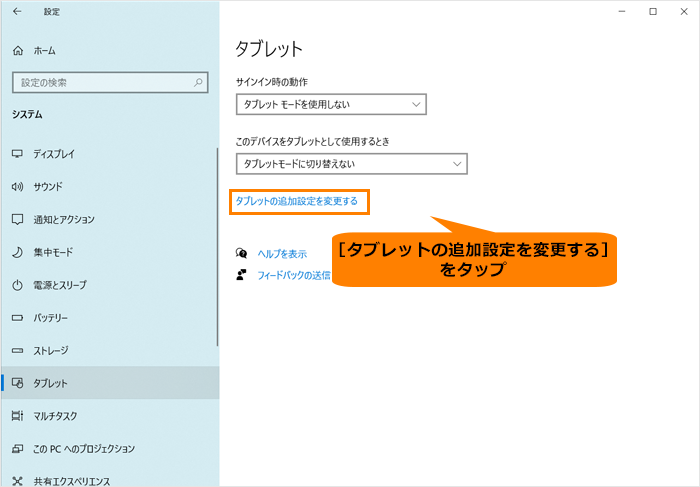This screenshot has width=700, height=487.
Task: Click the help chat bubble icon
Action: point(242,254)
